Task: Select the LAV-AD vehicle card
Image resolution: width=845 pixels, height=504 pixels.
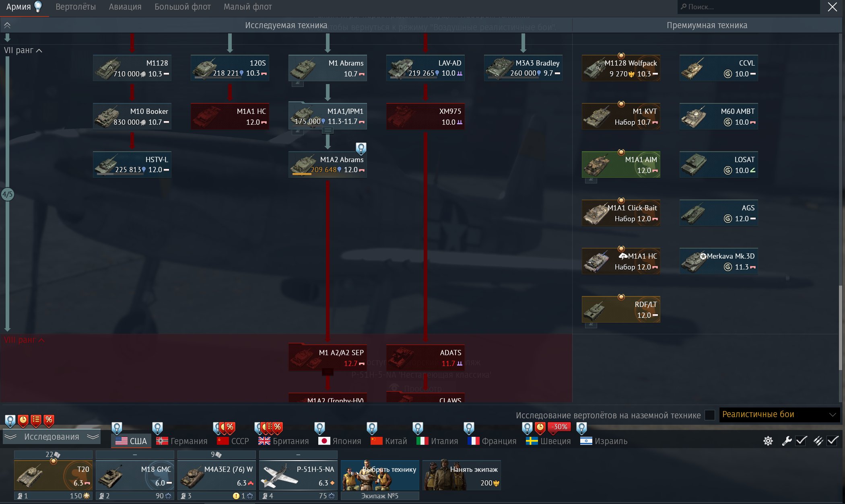Action: (x=425, y=68)
